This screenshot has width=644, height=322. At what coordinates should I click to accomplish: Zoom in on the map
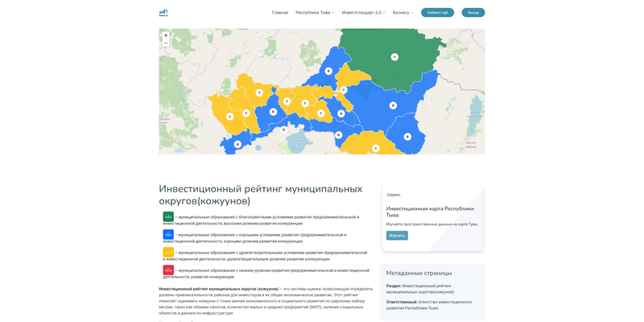point(166,35)
